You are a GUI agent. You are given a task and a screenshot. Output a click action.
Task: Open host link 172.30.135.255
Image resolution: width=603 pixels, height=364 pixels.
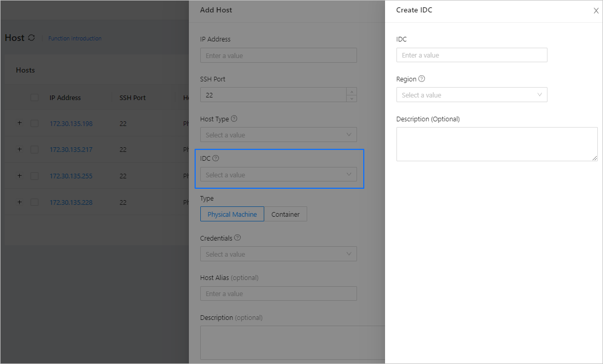tap(71, 176)
